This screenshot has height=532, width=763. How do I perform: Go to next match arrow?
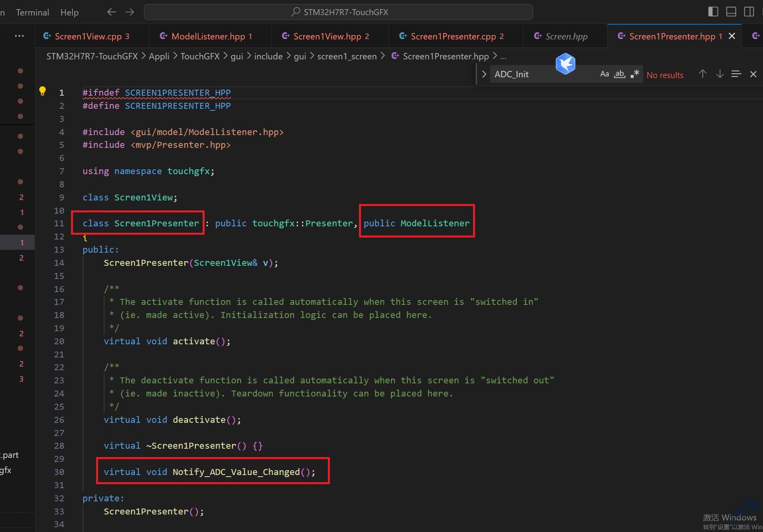tap(720, 74)
